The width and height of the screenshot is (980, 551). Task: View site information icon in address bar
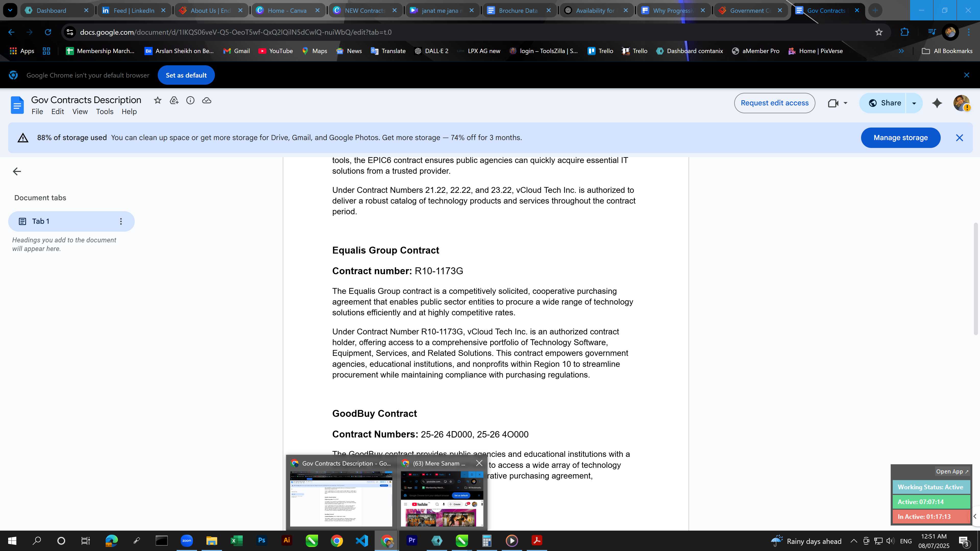click(x=70, y=32)
